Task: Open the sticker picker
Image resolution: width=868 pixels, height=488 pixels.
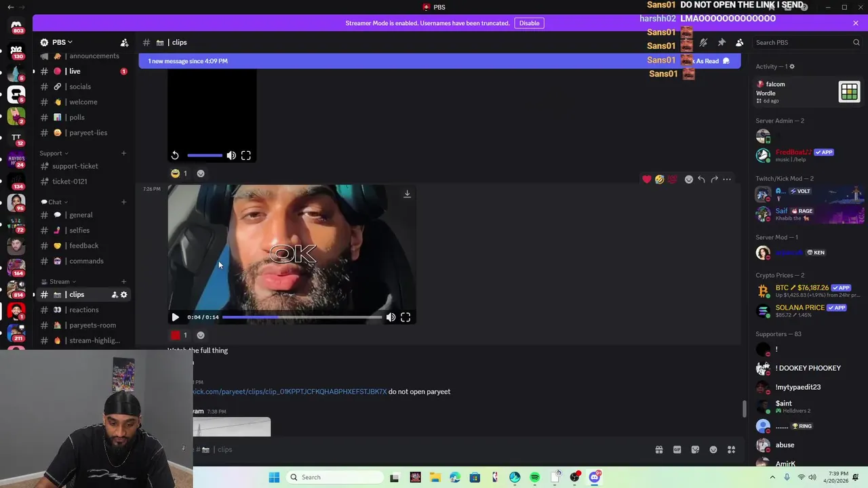Action: pyautogui.click(x=695, y=449)
